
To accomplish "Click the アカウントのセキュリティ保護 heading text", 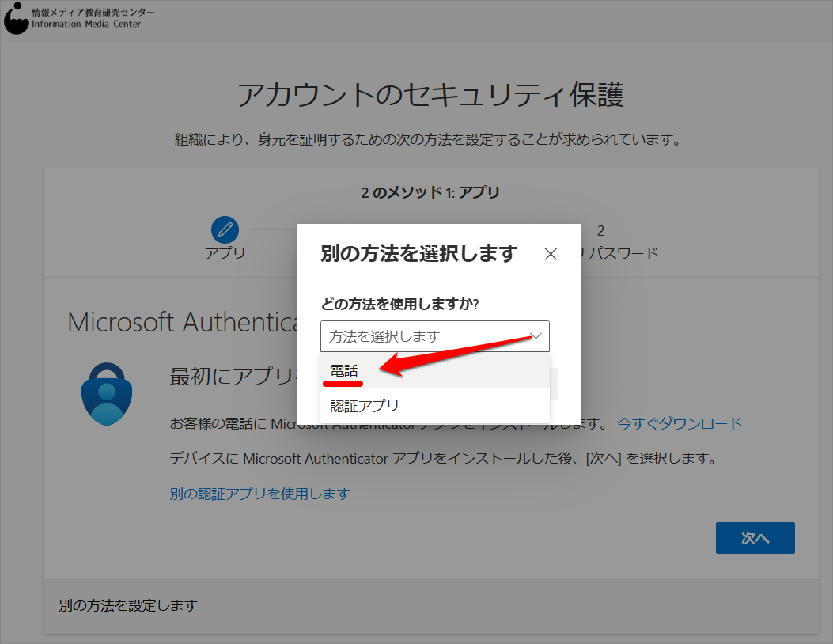I will [x=430, y=95].
